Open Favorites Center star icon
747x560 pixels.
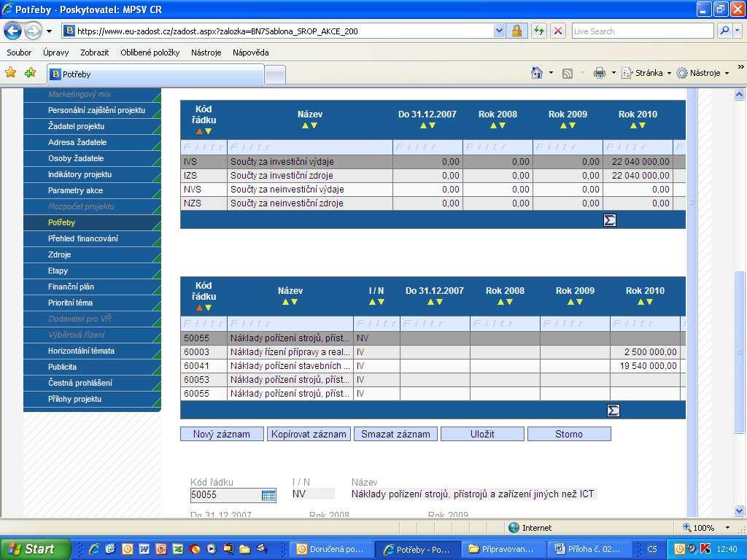10,73
